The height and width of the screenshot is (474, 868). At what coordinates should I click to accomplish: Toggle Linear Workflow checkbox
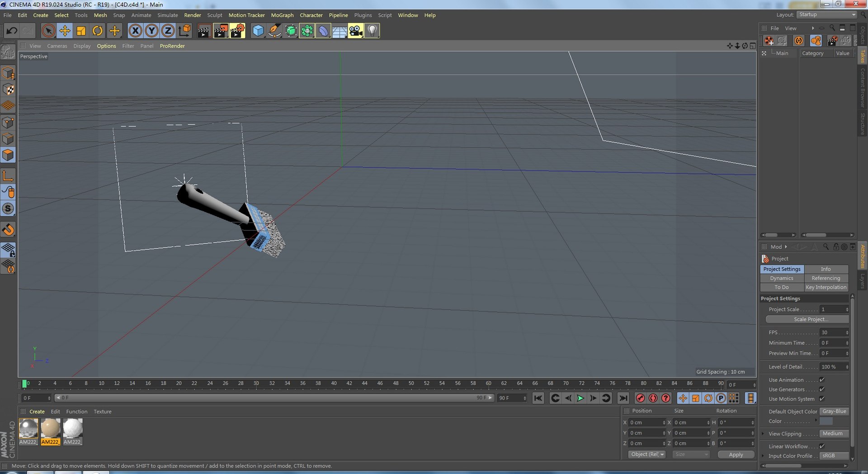[822, 446]
